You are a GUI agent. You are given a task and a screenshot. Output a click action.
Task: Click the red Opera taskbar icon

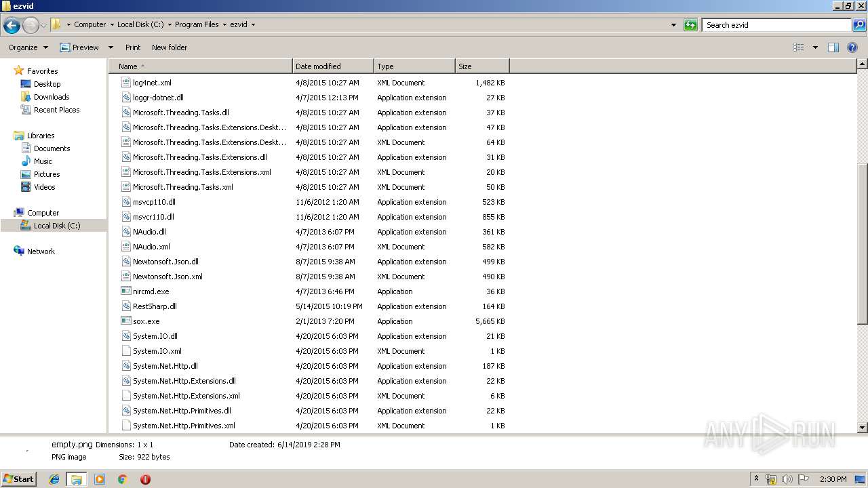(145, 479)
